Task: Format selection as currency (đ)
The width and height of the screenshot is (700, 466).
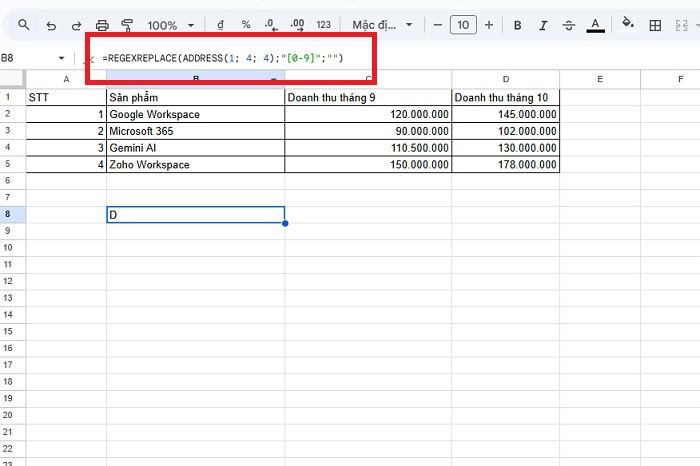Action: (x=221, y=25)
